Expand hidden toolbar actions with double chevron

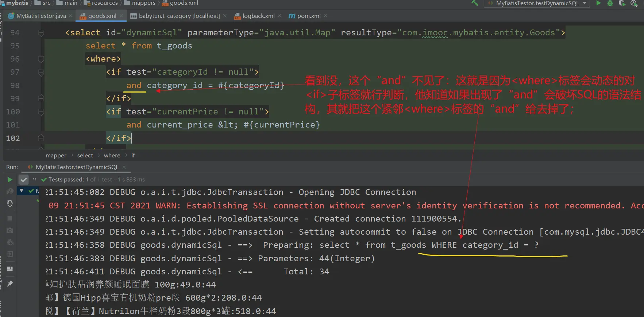pos(35,179)
